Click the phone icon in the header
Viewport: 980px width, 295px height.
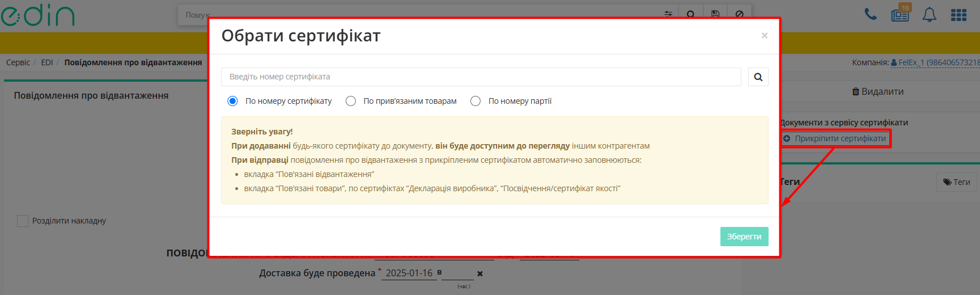(871, 14)
